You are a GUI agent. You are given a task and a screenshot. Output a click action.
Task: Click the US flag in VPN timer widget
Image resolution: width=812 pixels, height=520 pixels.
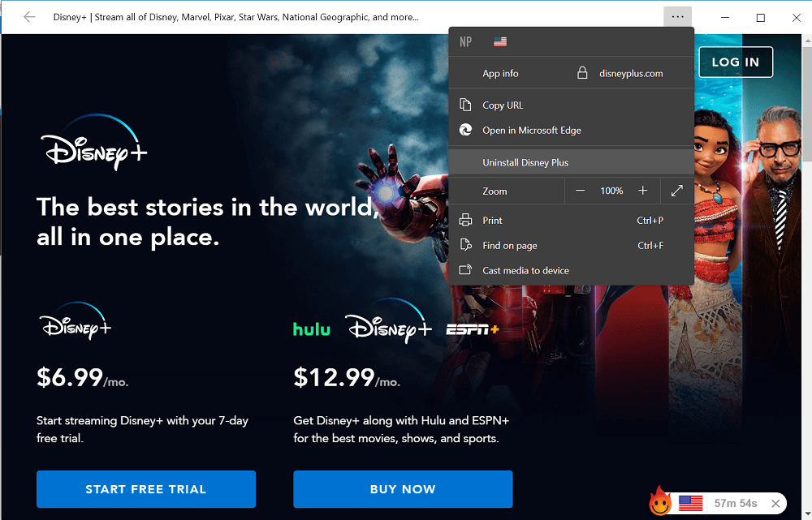click(690, 503)
